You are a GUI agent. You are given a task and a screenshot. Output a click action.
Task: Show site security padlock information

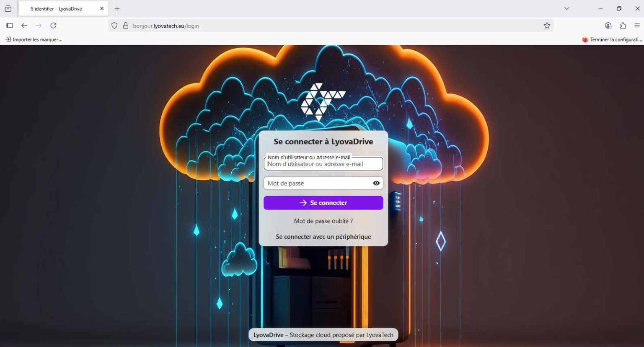126,26
